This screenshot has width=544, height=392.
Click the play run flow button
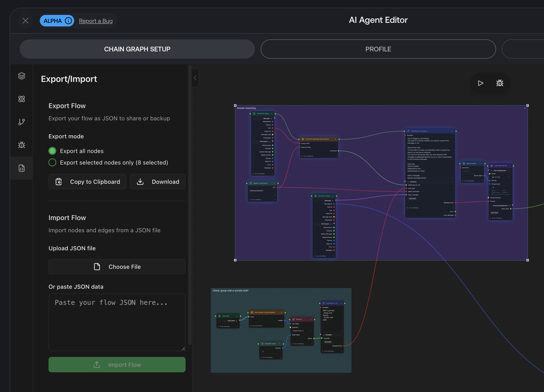point(481,83)
